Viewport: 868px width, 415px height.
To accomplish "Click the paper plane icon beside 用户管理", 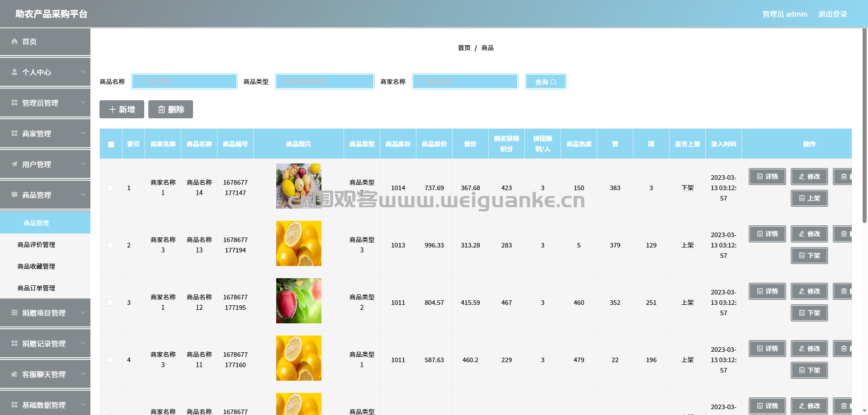I will click(14, 164).
